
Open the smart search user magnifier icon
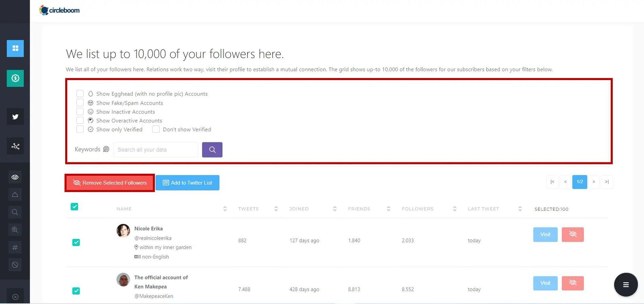tap(15, 230)
